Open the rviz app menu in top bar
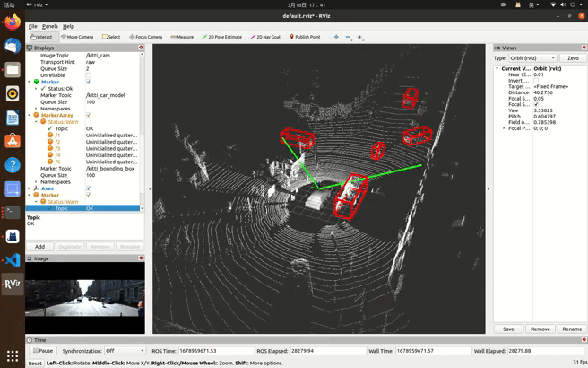 coord(38,4)
